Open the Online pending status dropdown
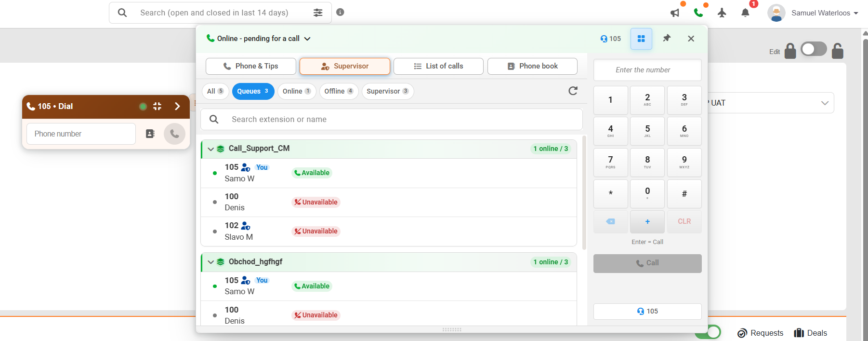 259,39
